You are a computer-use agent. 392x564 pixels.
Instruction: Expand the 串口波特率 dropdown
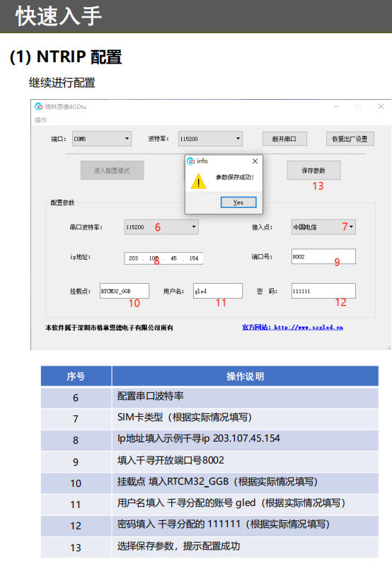tap(161, 227)
